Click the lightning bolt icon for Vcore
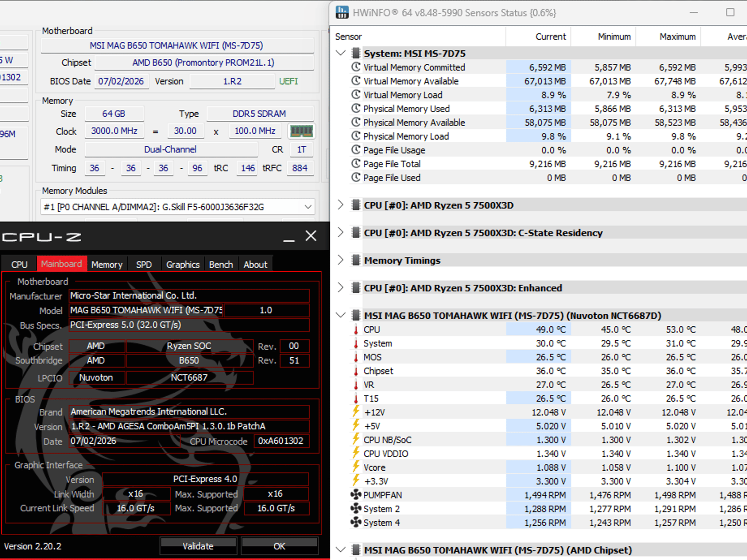 point(356,467)
